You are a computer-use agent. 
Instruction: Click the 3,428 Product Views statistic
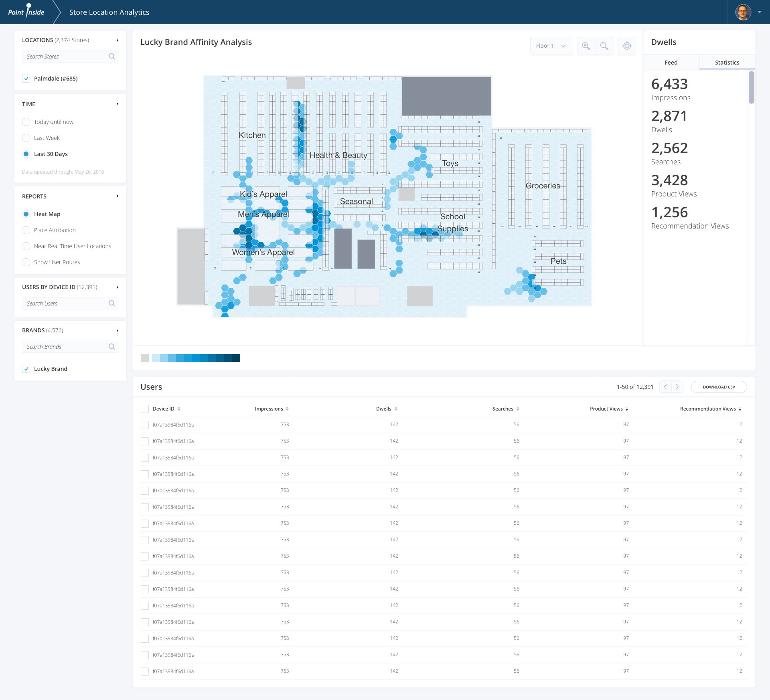(x=674, y=186)
